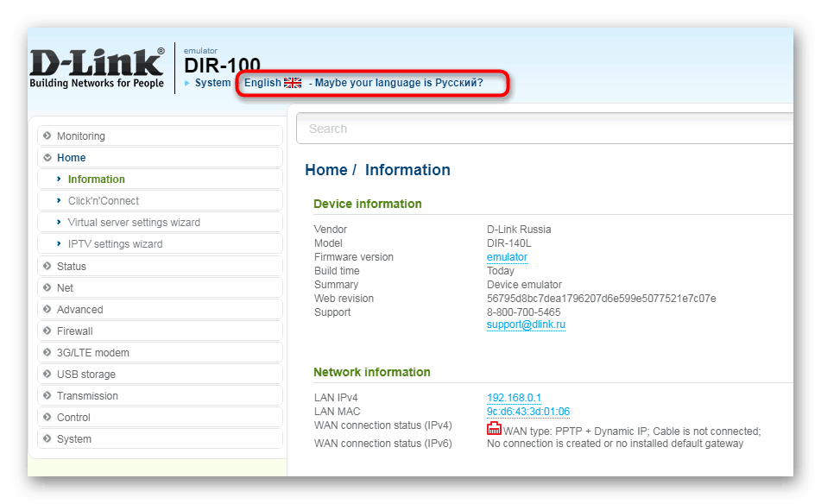Expand Firewall via its circle arrow icon

coord(47,331)
